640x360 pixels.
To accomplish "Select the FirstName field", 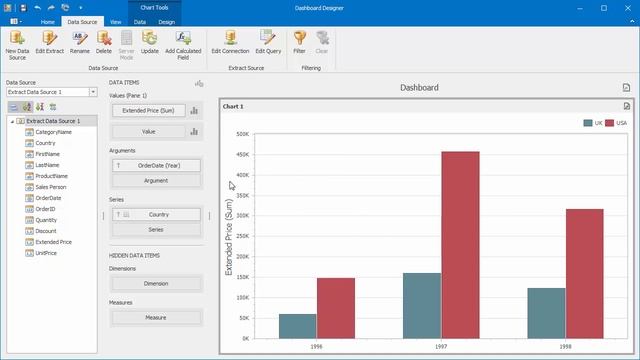I will [x=48, y=154].
